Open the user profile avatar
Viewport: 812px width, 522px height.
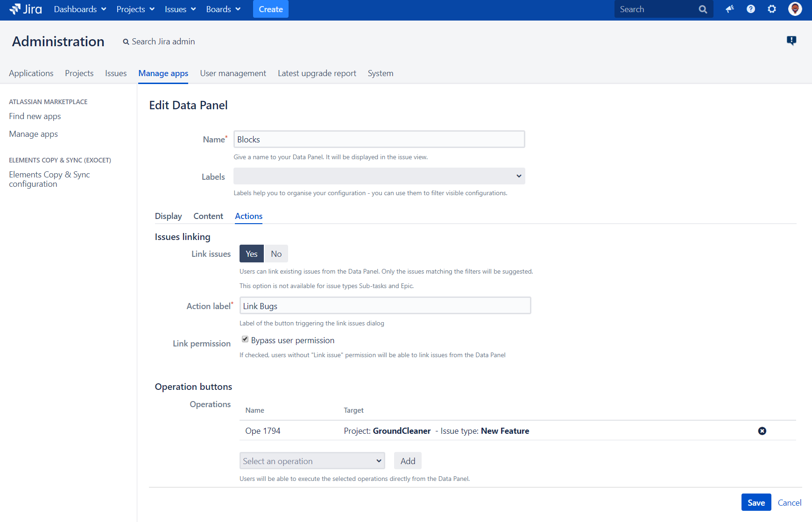click(795, 9)
